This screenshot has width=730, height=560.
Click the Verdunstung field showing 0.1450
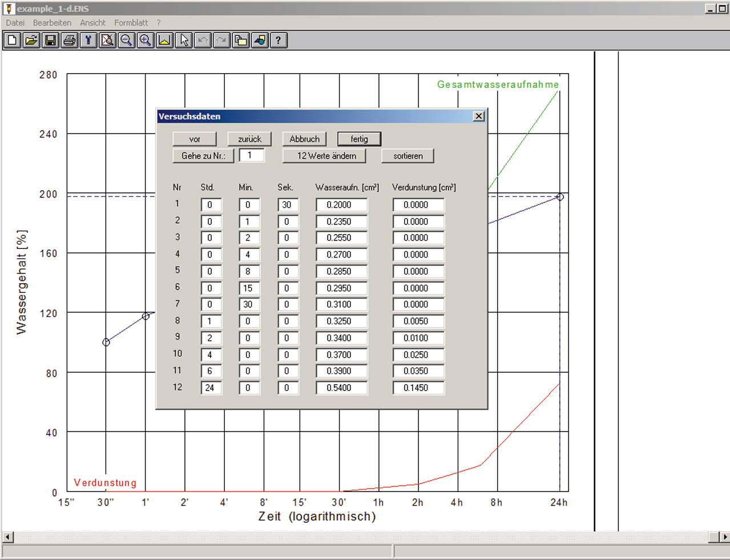(418, 388)
